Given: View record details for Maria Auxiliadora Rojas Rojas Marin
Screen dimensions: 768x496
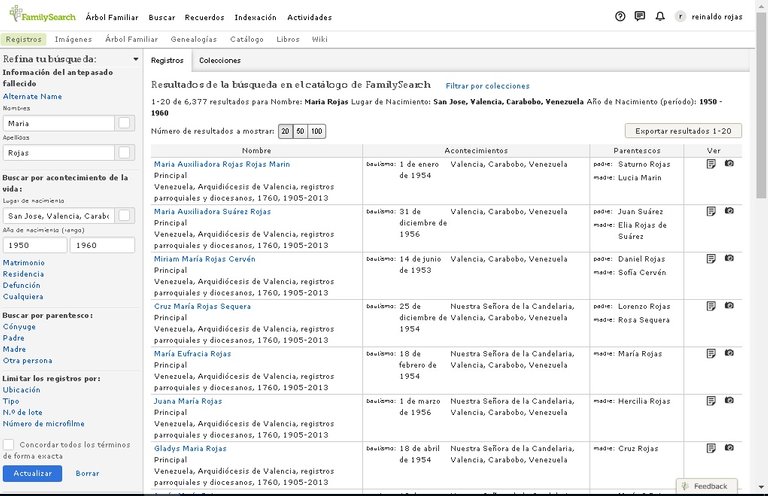Looking at the screenshot, I should pyautogui.click(x=711, y=164).
